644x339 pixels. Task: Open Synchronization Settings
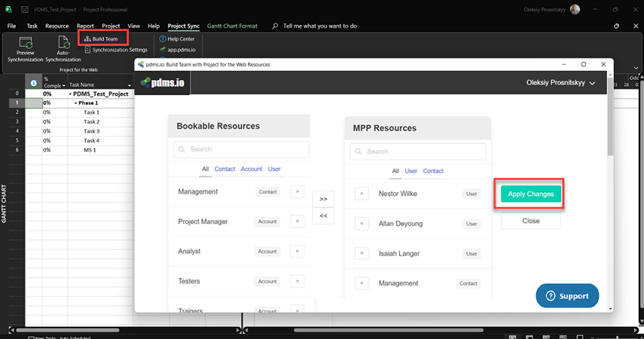pos(116,50)
